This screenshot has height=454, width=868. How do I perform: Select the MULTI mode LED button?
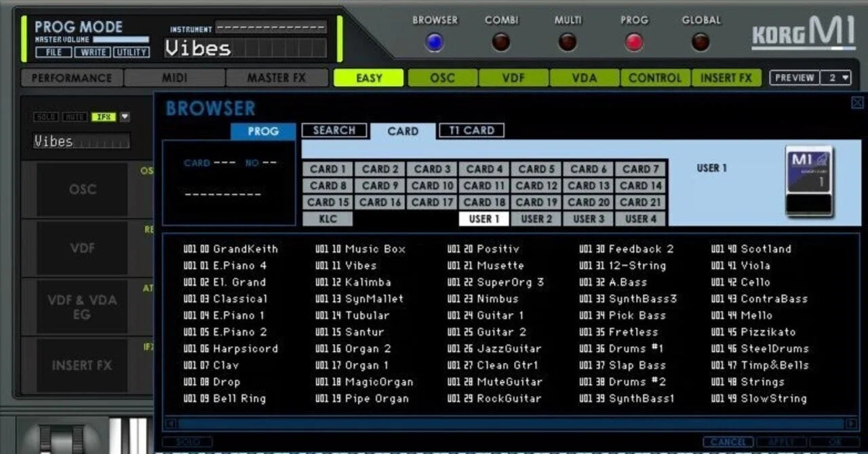[x=568, y=43]
